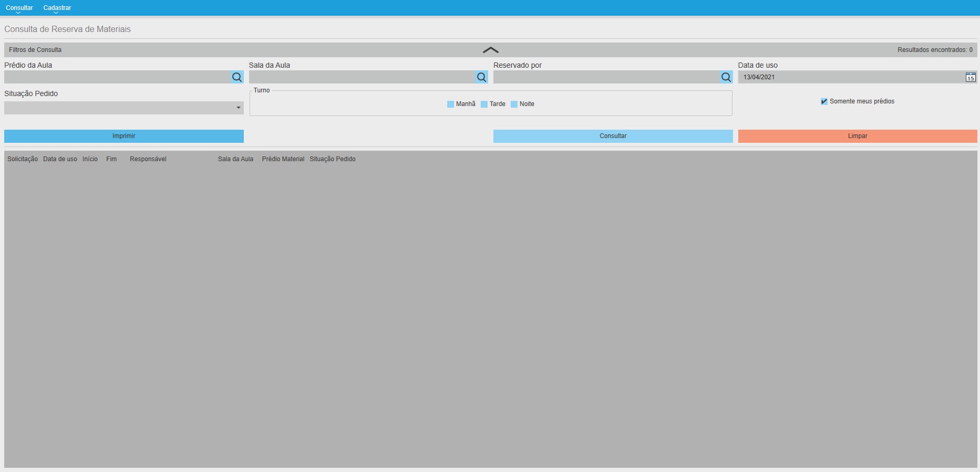Sort by the Fim column header
Viewport: 980px width, 472px height.
[x=111, y=159]
